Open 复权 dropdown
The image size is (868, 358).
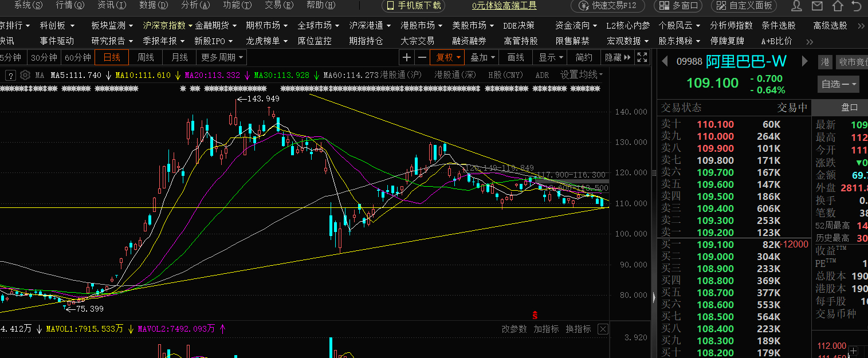coord(449,57)
